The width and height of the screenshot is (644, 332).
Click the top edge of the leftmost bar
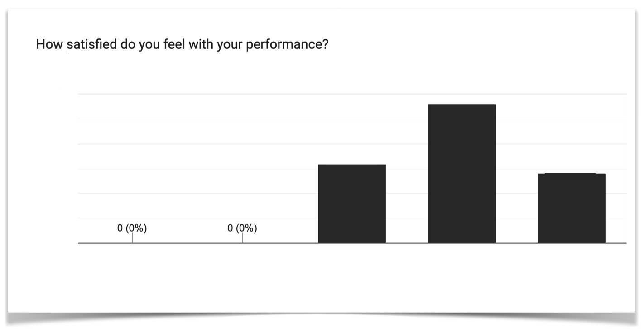(x=352, y=165)
